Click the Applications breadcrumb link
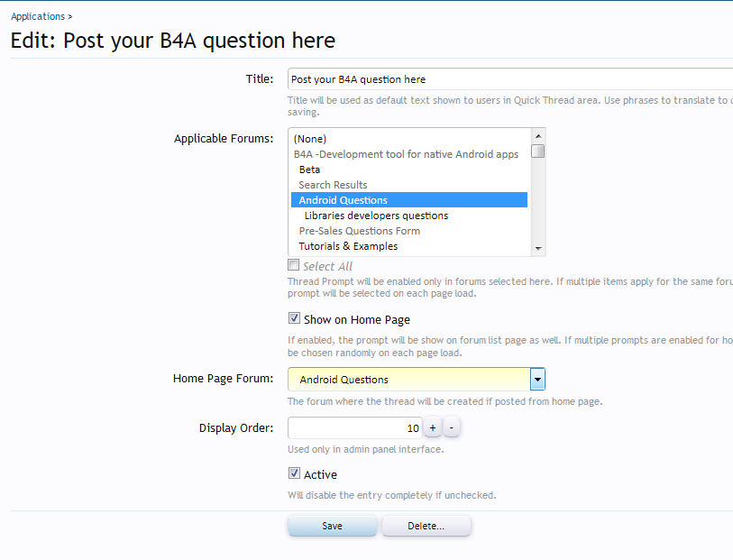 coord(38,16)
